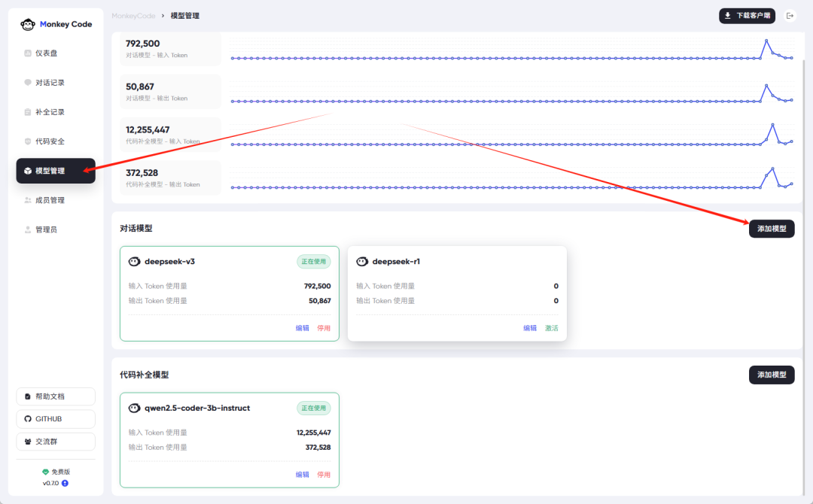This screenshot has width=813, height=504.
Task: Add a model in 对话模型 section
Action: 772,229
